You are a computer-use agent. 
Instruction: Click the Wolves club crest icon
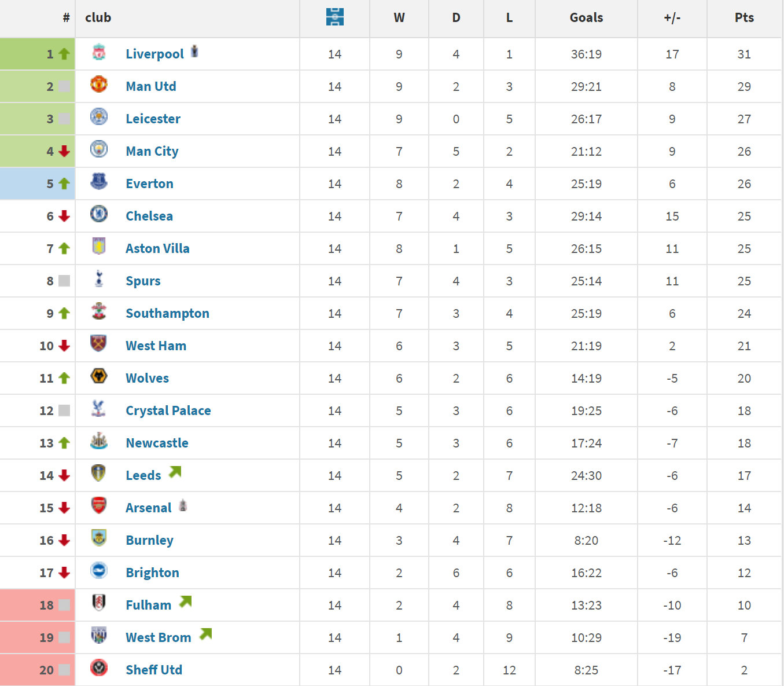[99, 376]
